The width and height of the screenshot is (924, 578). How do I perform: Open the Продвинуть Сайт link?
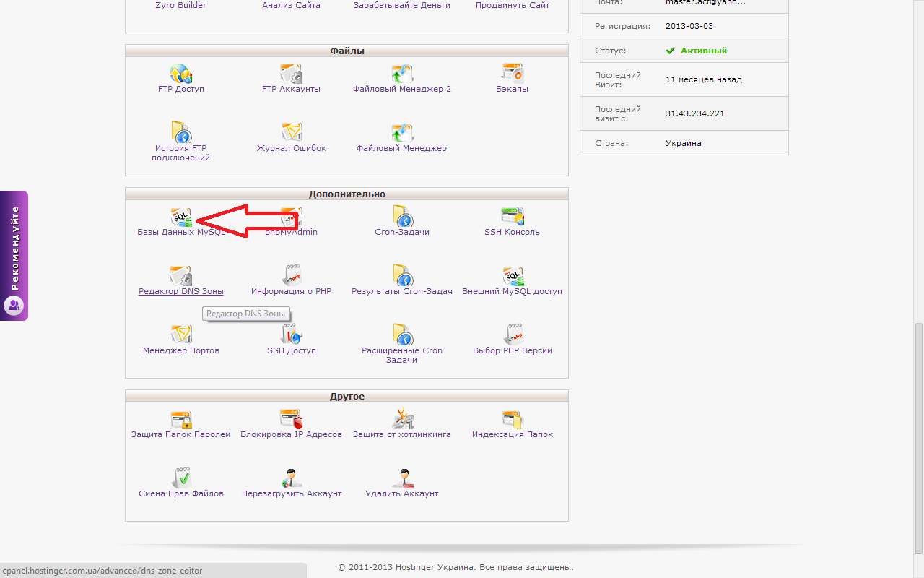coord(513,5)
